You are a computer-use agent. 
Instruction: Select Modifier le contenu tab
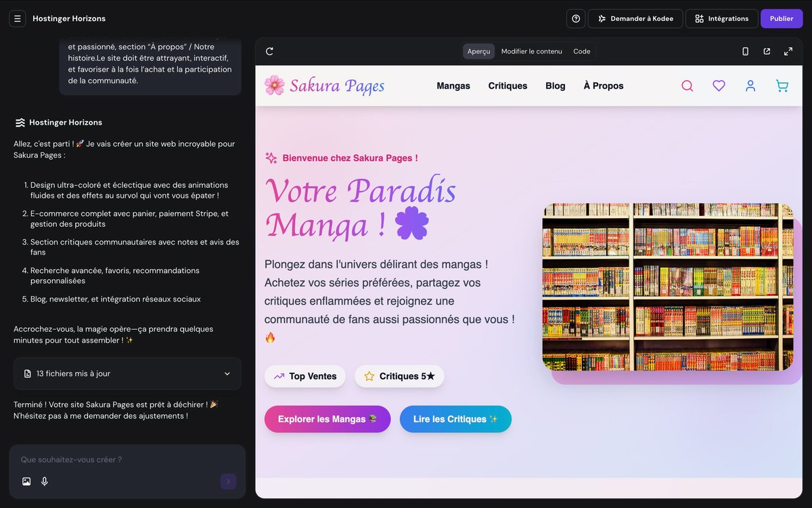pos(531,51)
